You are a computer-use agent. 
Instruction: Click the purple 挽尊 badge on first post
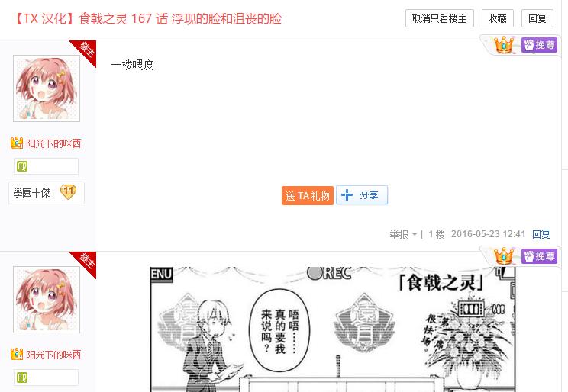(x=539, y=45)
